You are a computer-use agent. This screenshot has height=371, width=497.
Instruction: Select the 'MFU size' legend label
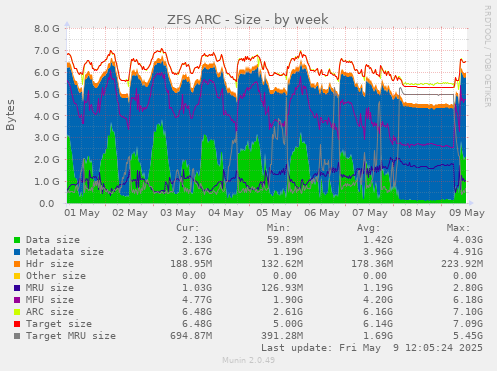coord(50,300)
